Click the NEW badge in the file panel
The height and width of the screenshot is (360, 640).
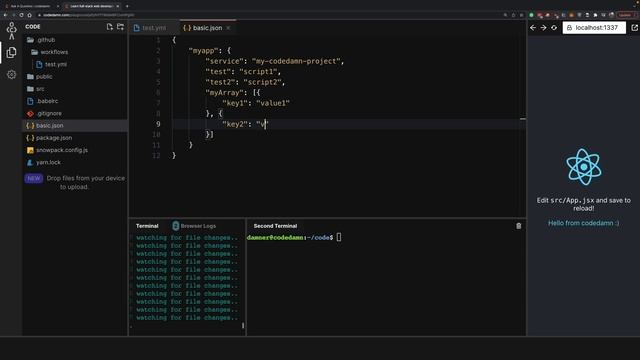click(33, 178)
